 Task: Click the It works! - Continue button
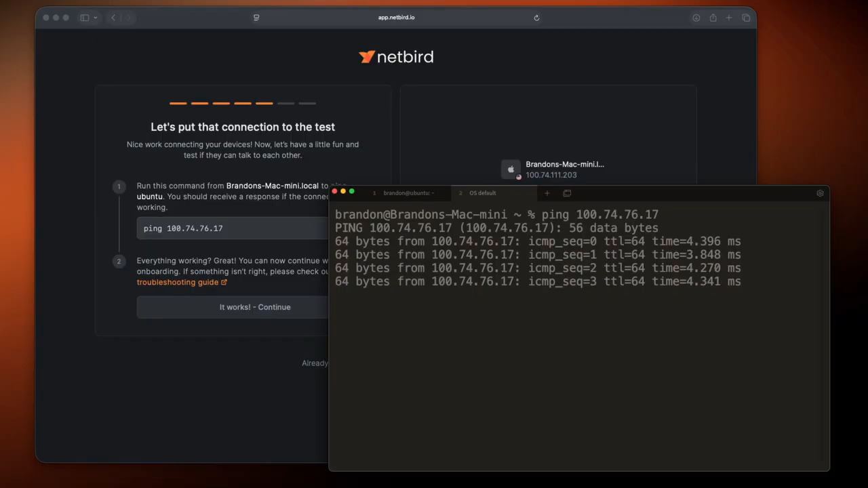(x=255, y=307)
